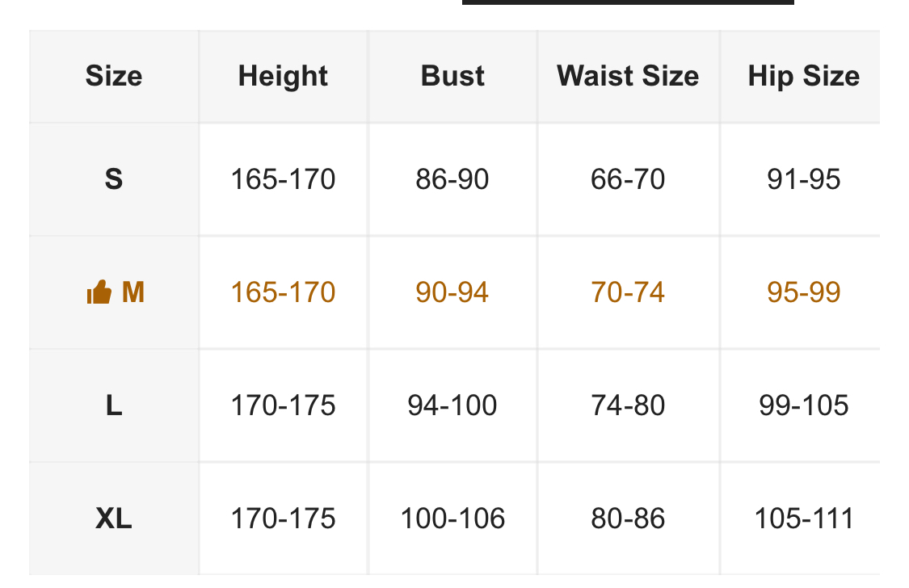This screenshot has height=588, width=909.
Task: Click the Height column header
Action: point(283,76)
